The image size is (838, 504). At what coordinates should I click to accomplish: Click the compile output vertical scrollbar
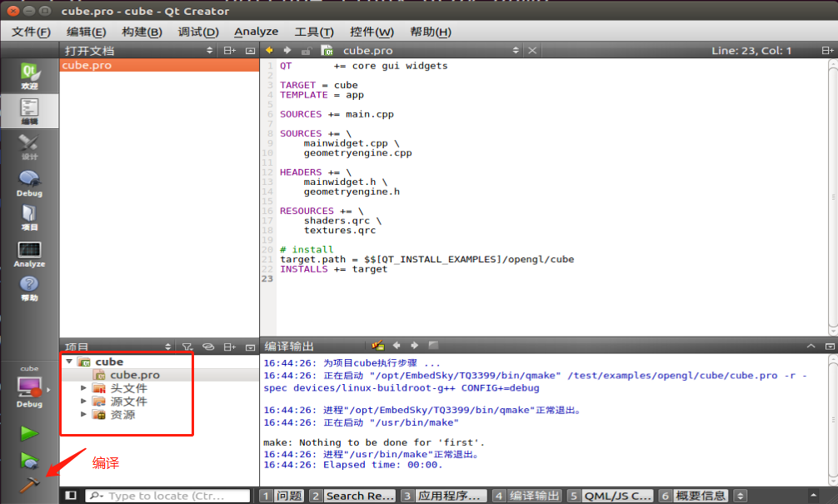[833, 420]
